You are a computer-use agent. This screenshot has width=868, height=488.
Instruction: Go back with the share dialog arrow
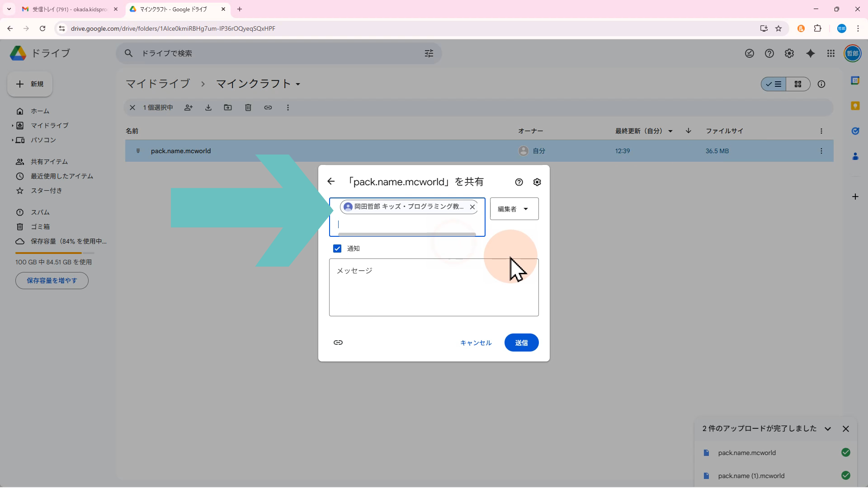[331, 182]
